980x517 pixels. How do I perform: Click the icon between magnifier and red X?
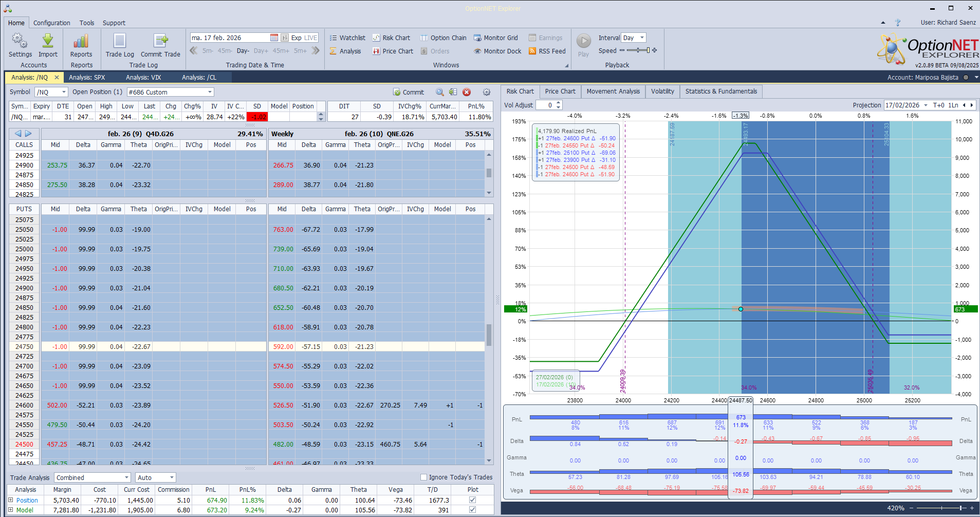click(x=453, y=92)
